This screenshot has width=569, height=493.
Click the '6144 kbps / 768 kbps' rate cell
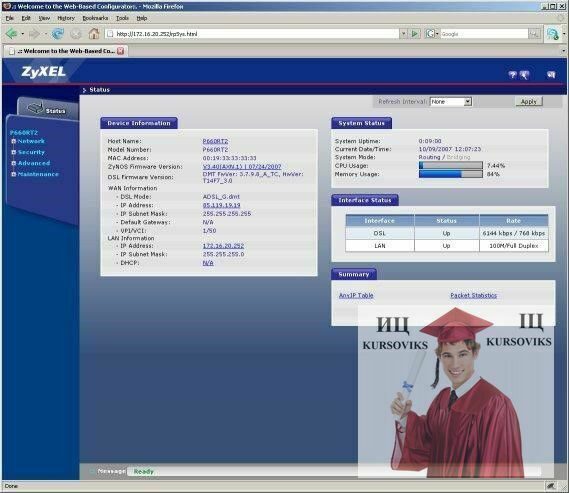click(514, 233)
